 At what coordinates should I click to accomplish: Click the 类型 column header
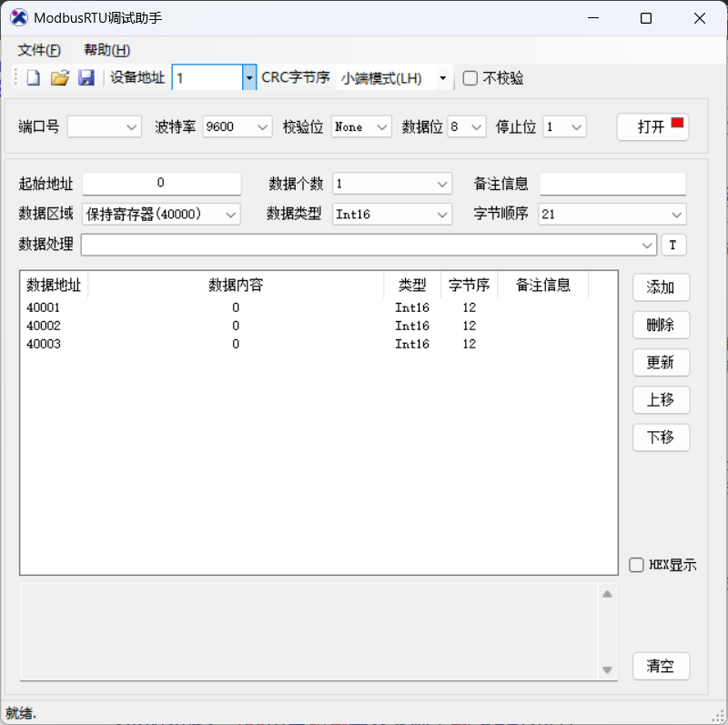point(412,285)
